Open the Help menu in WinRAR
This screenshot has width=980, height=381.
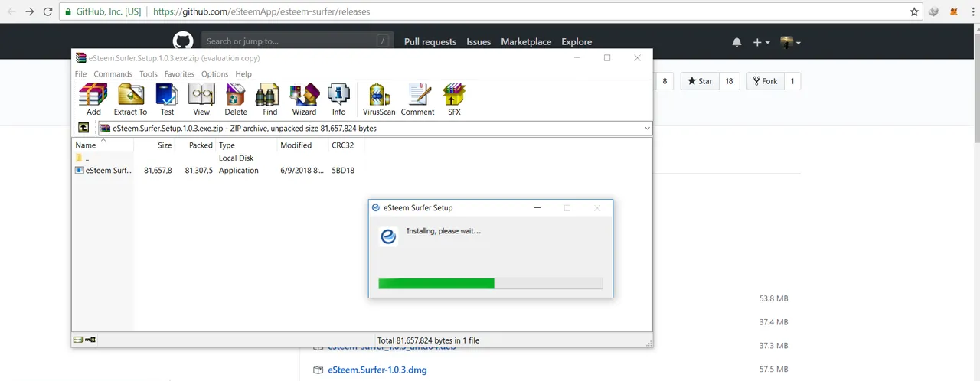coord(243,74)
